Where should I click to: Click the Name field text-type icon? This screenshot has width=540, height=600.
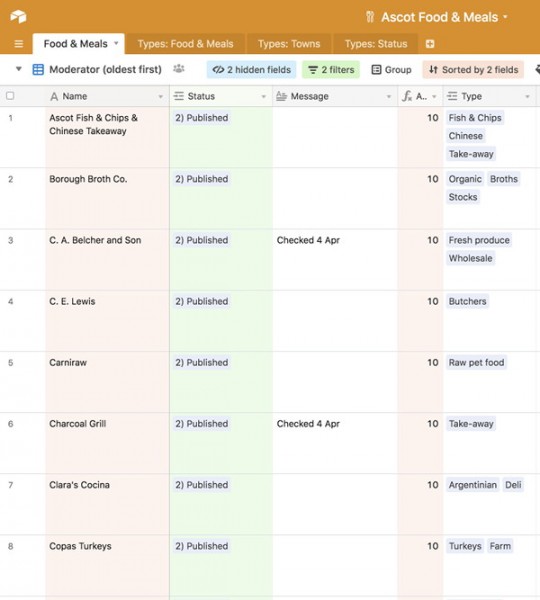(54, 96)
